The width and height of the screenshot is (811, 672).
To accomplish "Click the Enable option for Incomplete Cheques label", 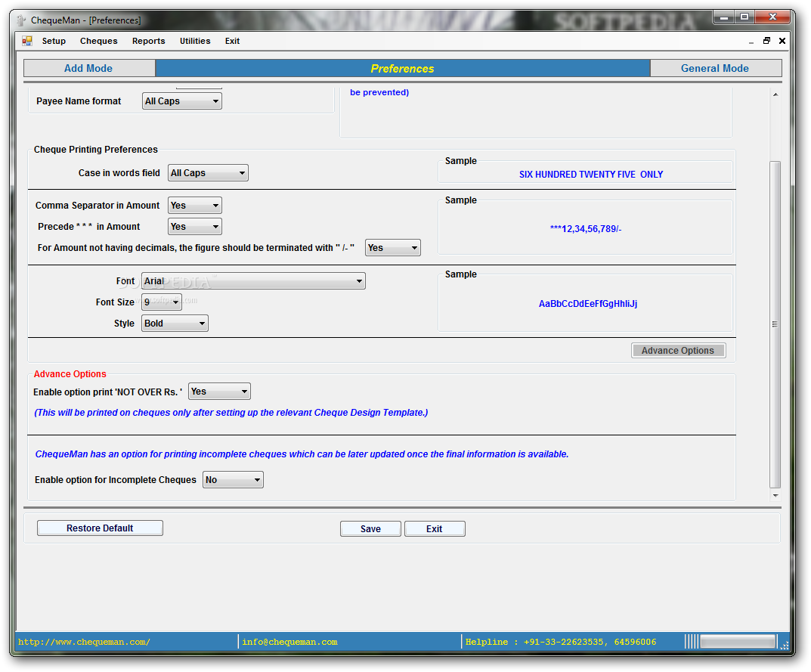I will pyautogui.click(x=116, y=480).
